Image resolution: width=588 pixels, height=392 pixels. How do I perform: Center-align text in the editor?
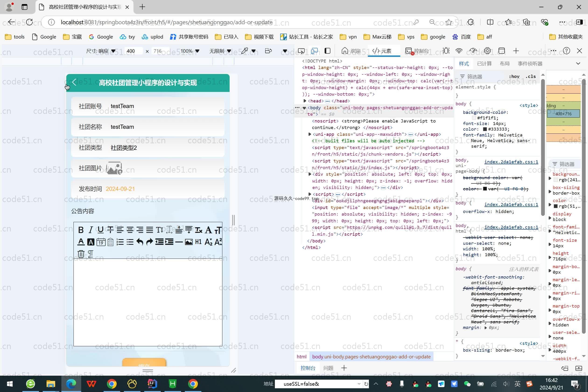pyautogui.click(x=130, y=230)
